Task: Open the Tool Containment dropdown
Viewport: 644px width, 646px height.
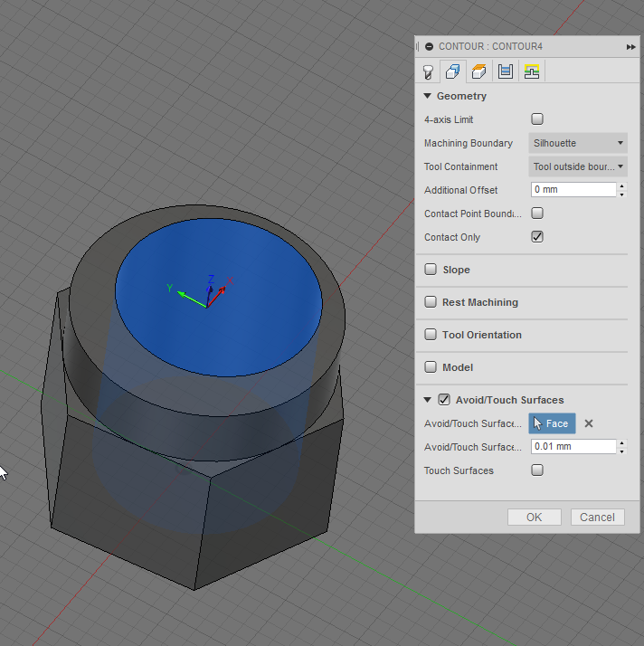Action: pos(578,166)
